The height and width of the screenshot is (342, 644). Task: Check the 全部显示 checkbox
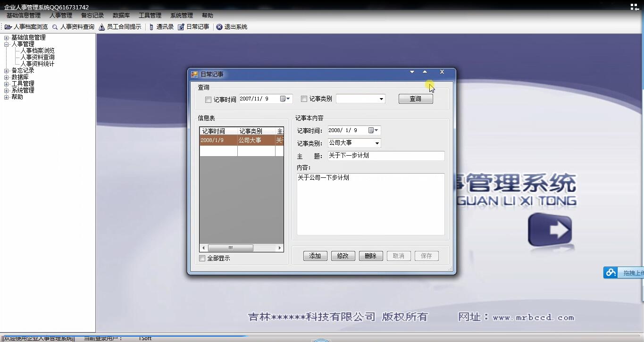[202, 258]
